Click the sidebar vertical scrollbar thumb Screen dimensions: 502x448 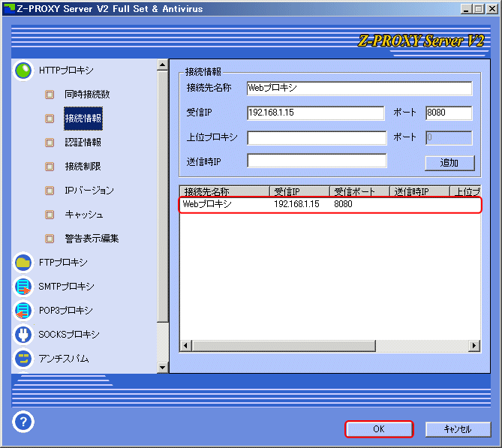point(162,197)
